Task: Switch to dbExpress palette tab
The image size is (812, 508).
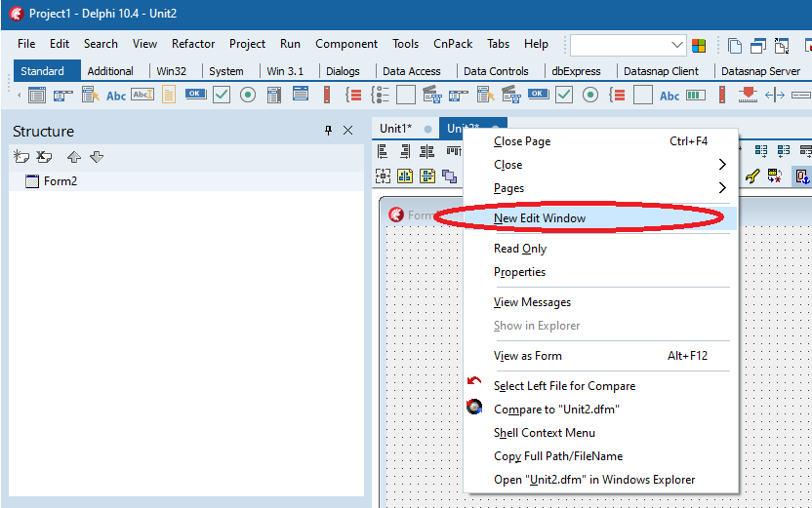Action: (577, 71)
